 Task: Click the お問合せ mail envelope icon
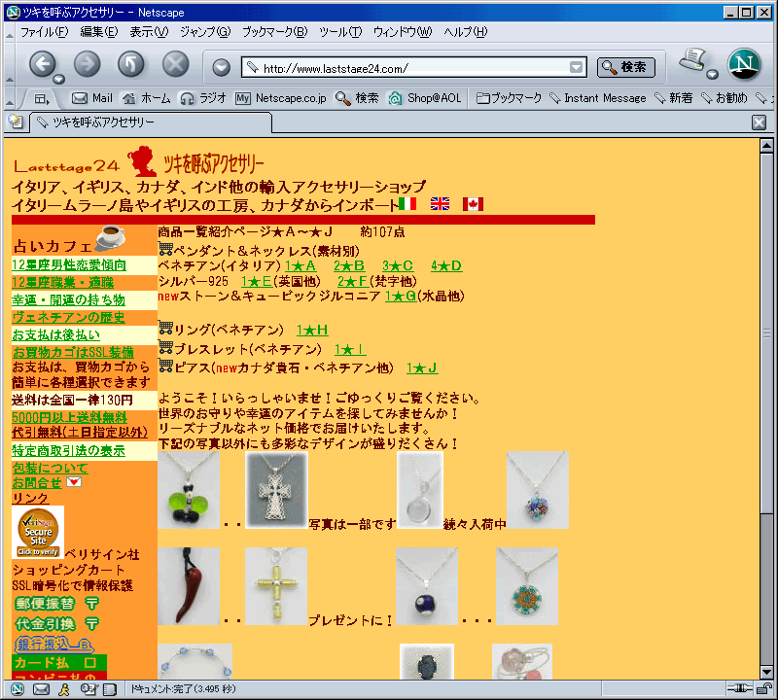(x=74, y=481)
